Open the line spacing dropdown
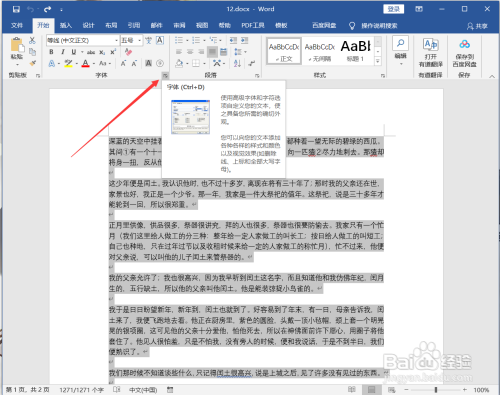Image resolution: width=500 pixels, height=395 pixels. pyautogui.click(x=240, y=52)
